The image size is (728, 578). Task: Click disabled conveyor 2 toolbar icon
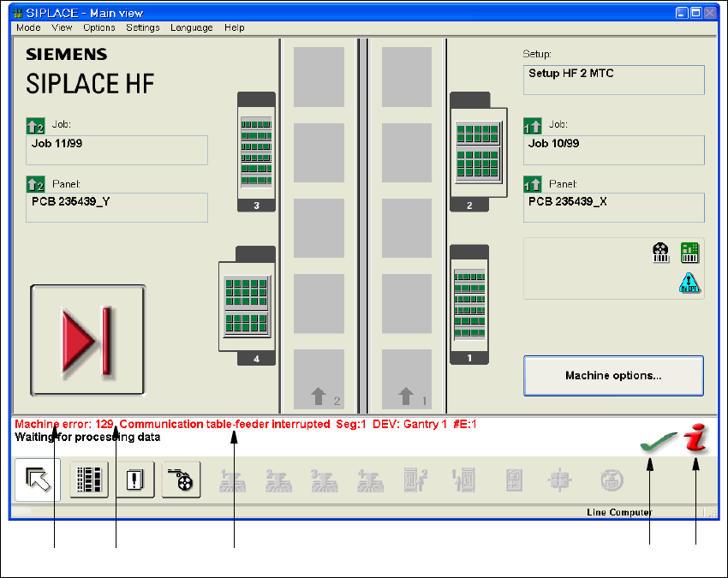pos(415,480)
